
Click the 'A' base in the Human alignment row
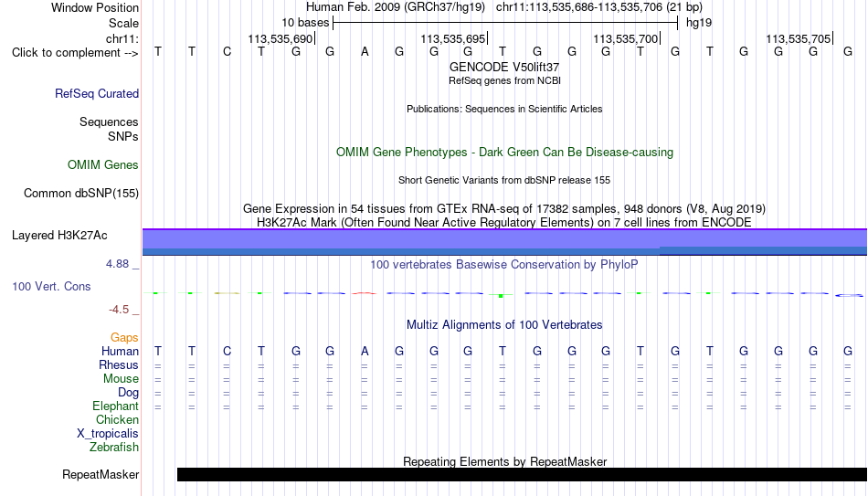[x=365, y=352]
